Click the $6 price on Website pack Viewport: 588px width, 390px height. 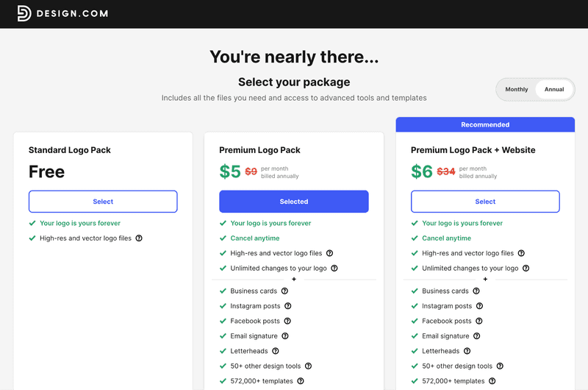tap(422, 171)
